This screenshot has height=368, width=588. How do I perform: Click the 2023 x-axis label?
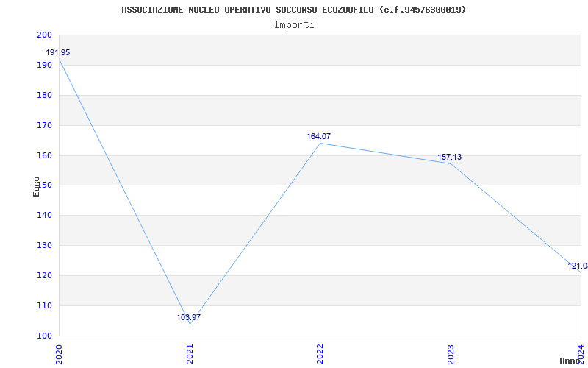tap(451, 354)
